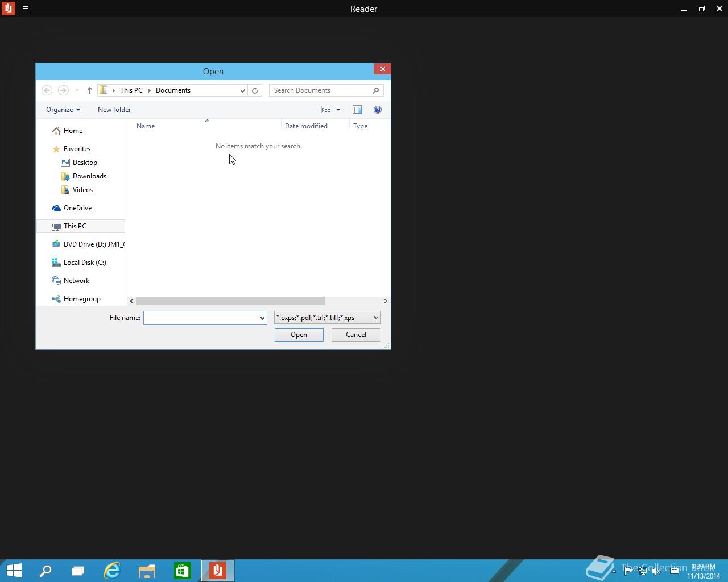
Task: Open File Explorer from taskbar
Action: [147, 571]
